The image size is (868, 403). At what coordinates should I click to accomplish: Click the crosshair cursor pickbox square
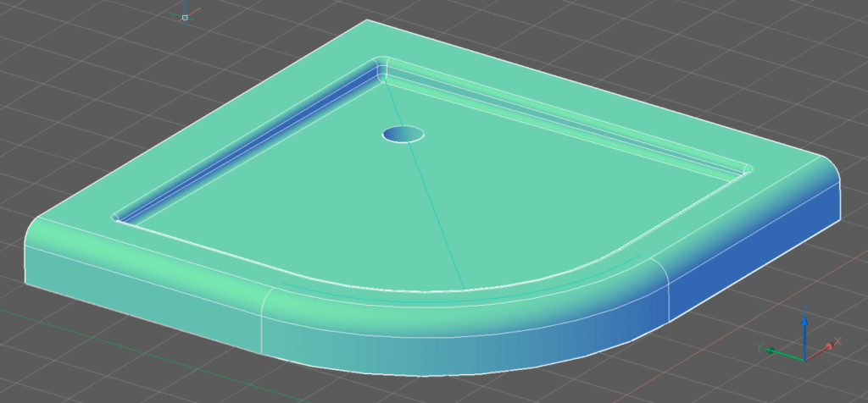(185, 18)
